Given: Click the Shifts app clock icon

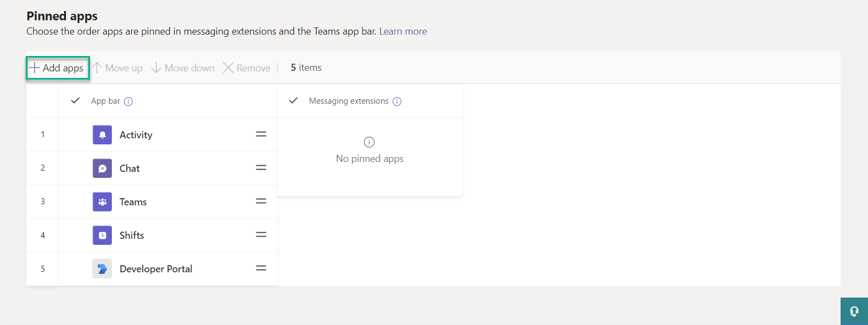Looking at the screenshot, I should 102,236.
